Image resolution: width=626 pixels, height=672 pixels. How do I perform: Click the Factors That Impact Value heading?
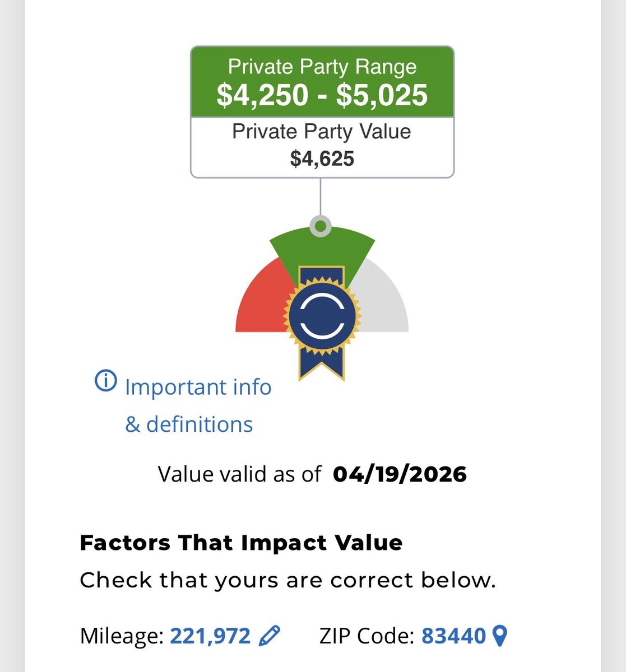point(241,543)
